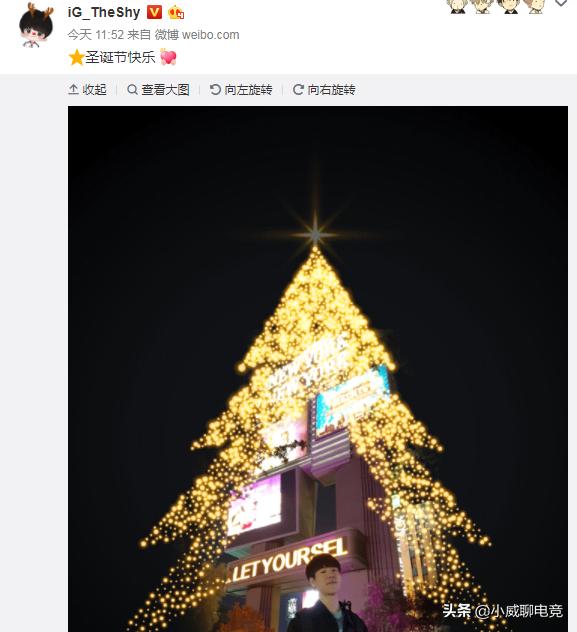Collapse the image using 收起
The image size is (577, 632).
coord(87,89)
